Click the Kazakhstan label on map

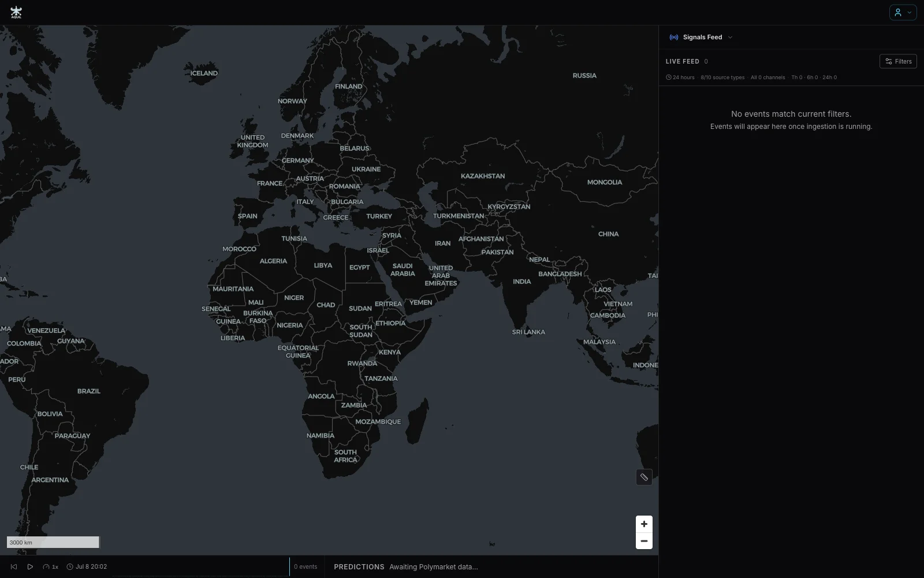click(x=483, y=176)
